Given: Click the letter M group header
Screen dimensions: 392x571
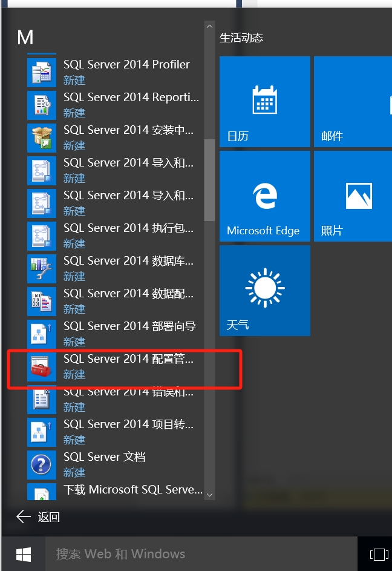Looking at the screenshot, I should 25,38.
